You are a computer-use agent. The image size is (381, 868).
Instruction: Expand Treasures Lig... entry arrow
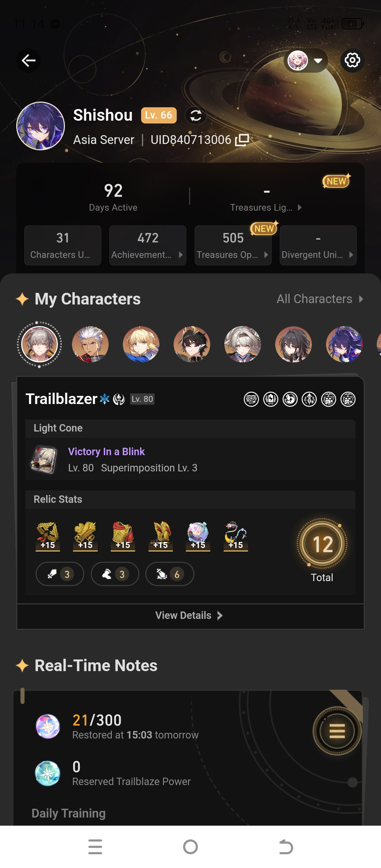[x=300, y=207]
